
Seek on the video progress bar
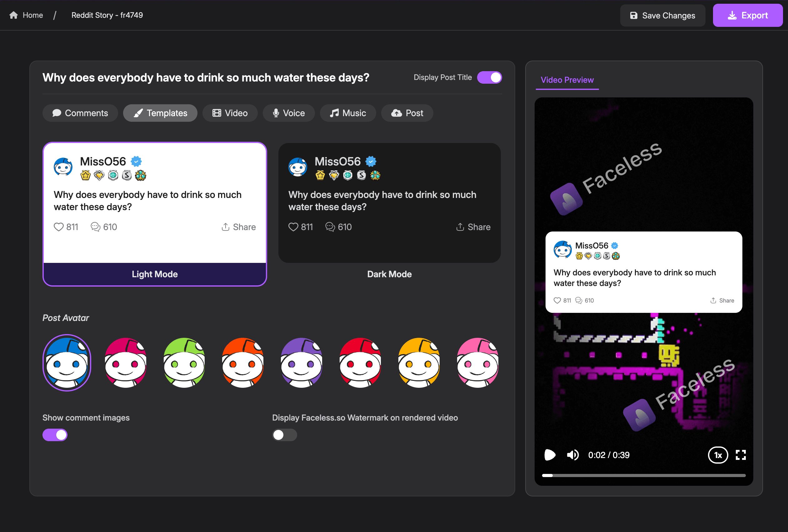click(644, 475)
